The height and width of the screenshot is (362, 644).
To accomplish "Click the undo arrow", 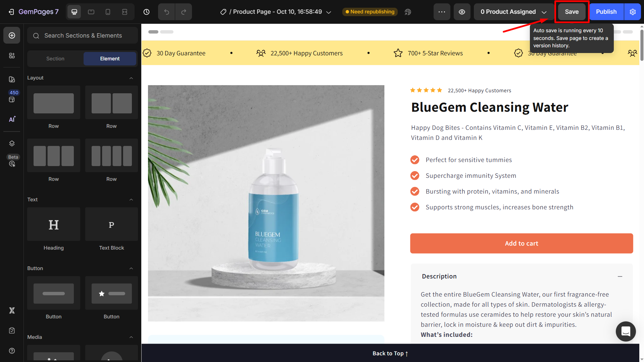I will coord(166,12).
